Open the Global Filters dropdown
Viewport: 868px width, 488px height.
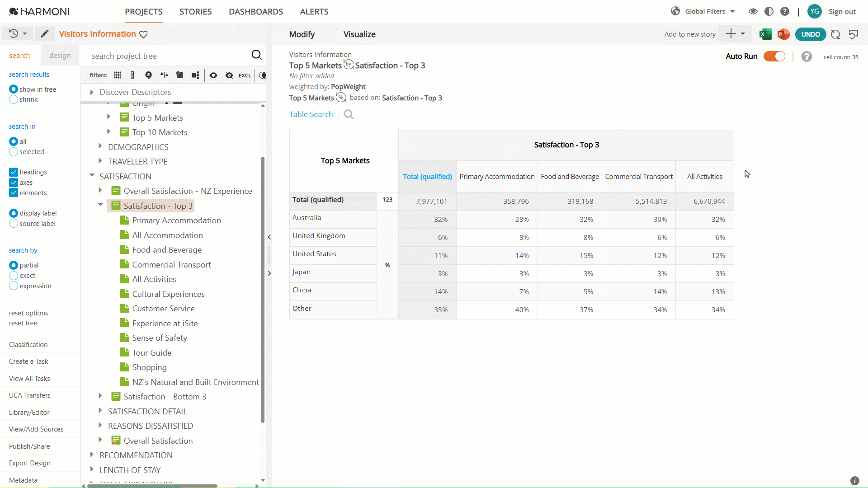point(703,11)
